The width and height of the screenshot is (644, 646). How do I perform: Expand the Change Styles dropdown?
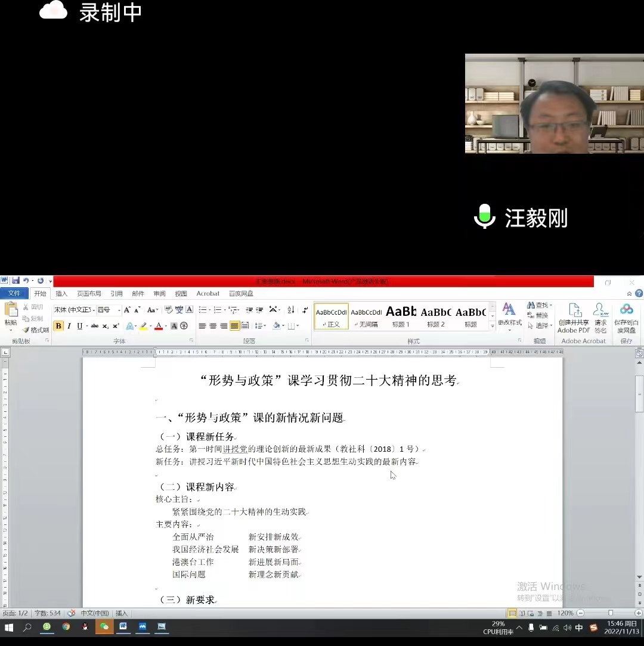click(x=509, y=316)
